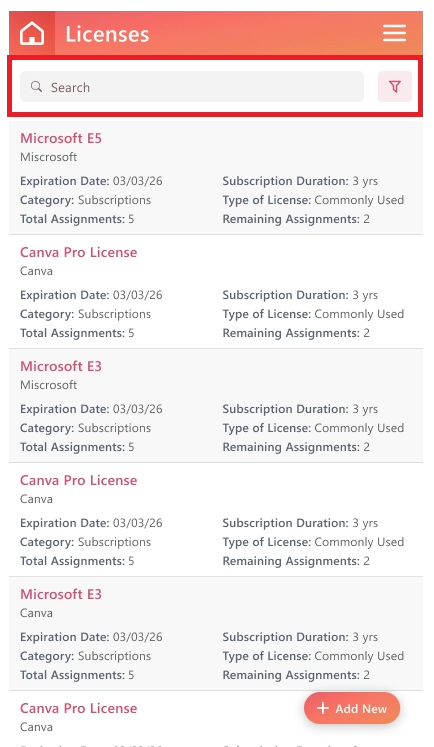Click Subscription Duration in Microsoft E5 card
The image size is (434, 747).
(300, 181)
